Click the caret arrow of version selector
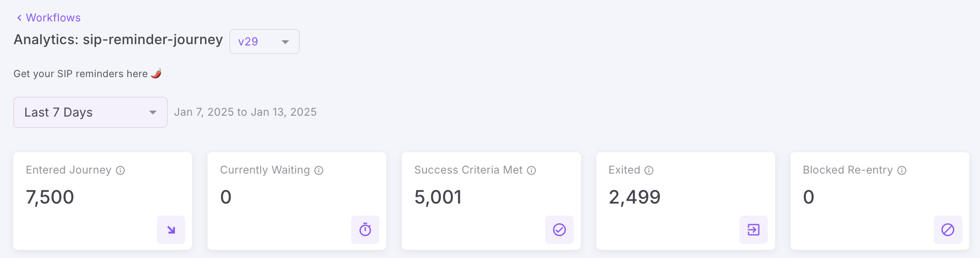Screen dimensions: 980x258 285,42
